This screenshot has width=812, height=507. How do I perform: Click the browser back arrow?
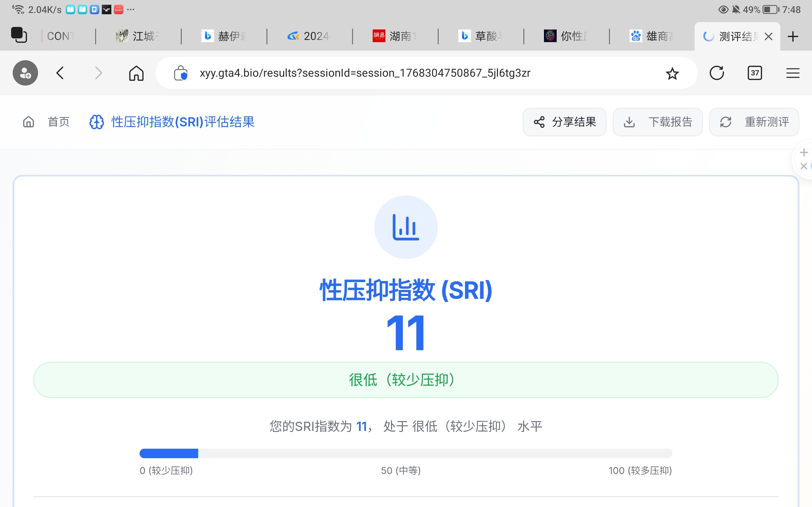[60, 73]
